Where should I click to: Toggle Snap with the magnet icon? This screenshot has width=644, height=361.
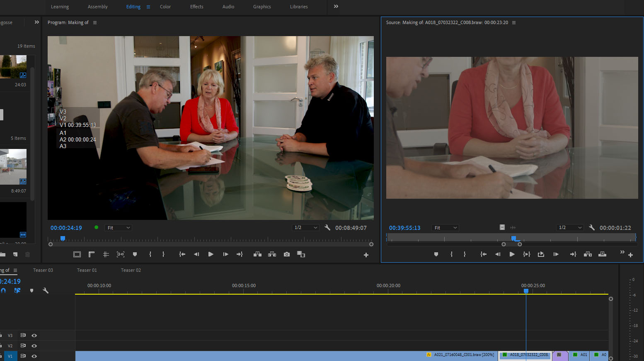(3, 290)
